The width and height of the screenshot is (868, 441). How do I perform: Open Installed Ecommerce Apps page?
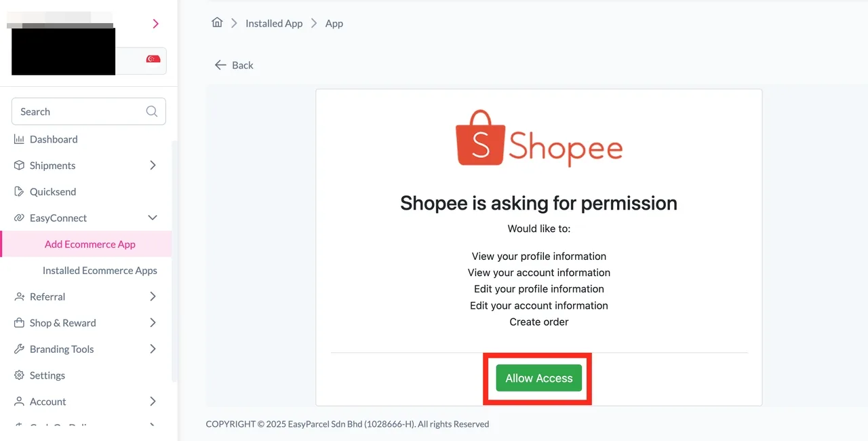click(100, 270)
